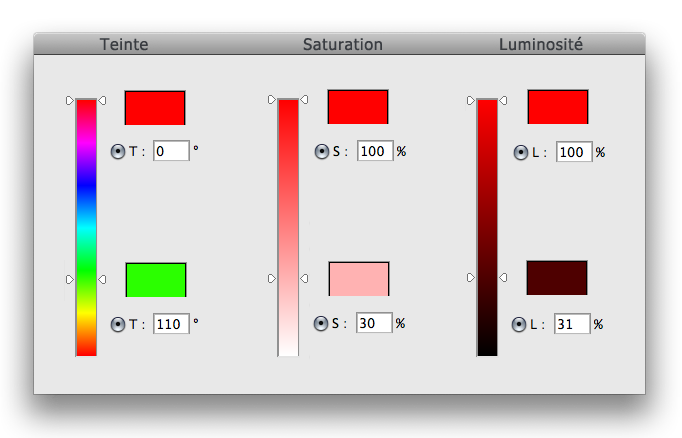
Task: Select the radio button for S: 30
Action: click(321, 323)
